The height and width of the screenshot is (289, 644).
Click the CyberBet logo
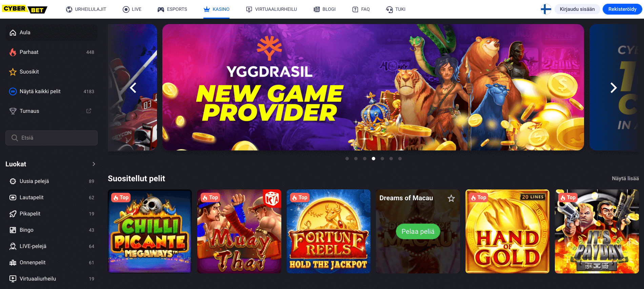25,9
